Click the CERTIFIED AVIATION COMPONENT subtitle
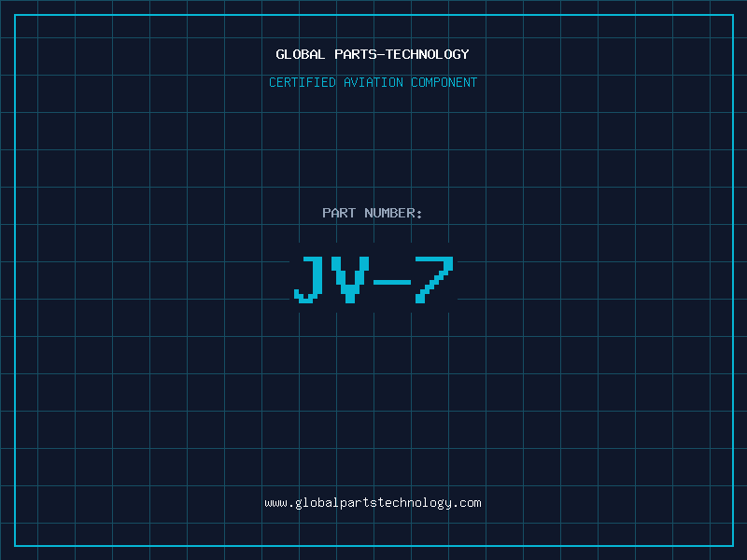The height and width of the screenshot is (560, 747). (x=373, y=82)
